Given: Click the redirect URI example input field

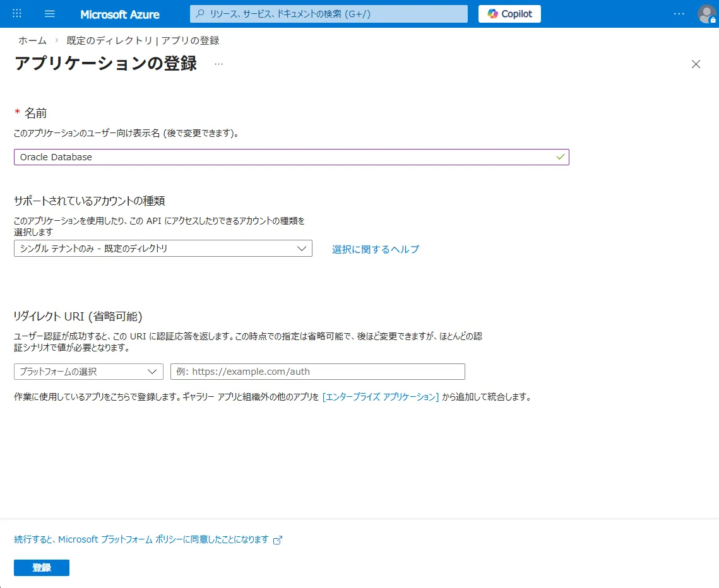Looking at the screenshot, I should click(x=317, y=372).
